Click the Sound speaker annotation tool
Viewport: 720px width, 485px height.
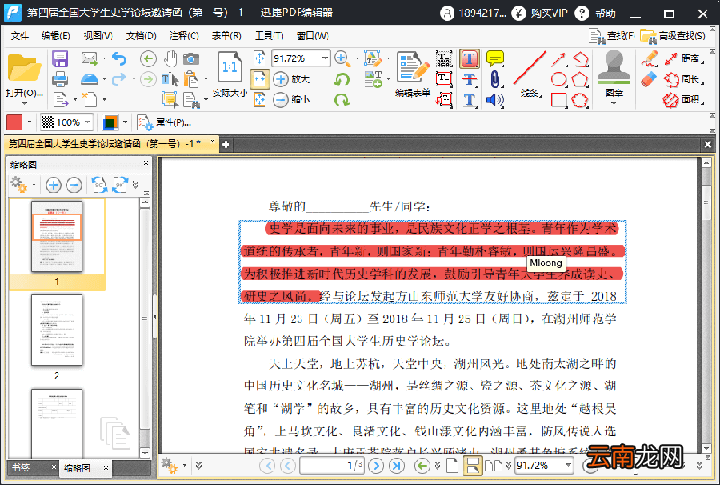pos(495,100)
